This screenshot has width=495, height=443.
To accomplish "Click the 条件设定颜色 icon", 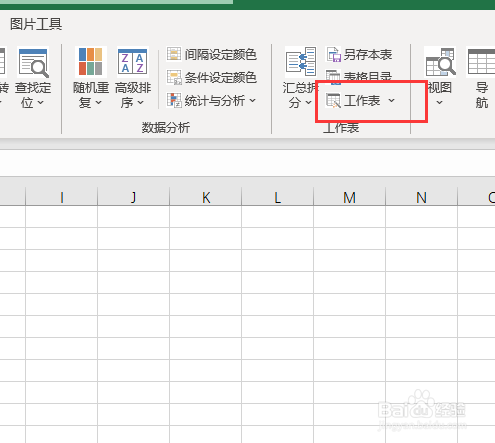I will (174, 77).
